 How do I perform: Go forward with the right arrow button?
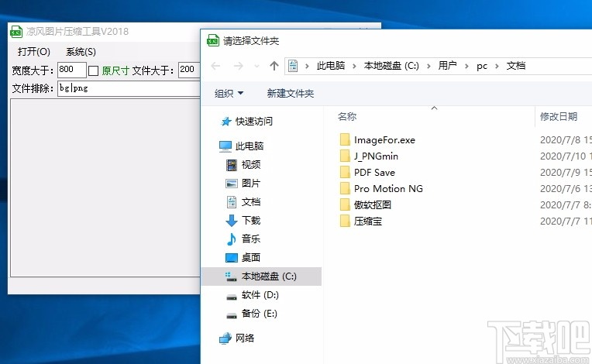coord(238,66)
